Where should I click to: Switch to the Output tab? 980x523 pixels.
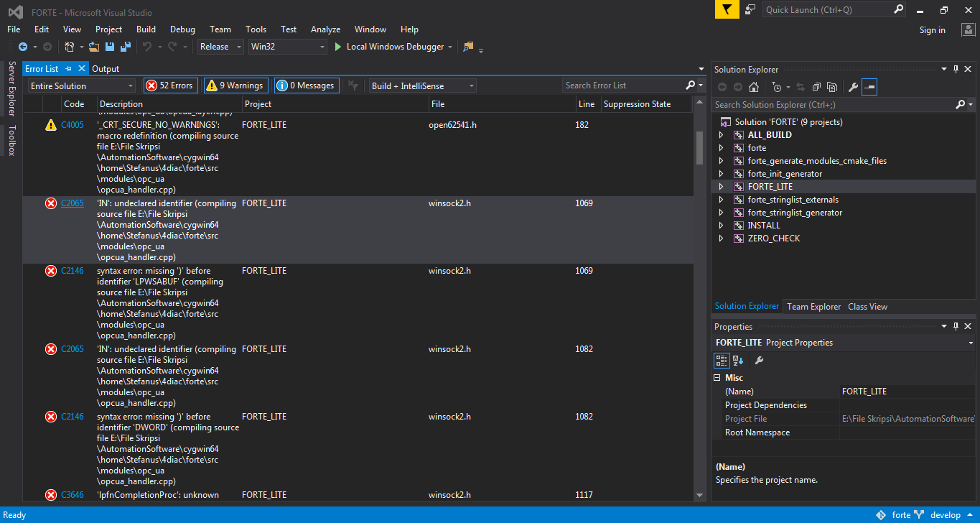click(106, 69)
